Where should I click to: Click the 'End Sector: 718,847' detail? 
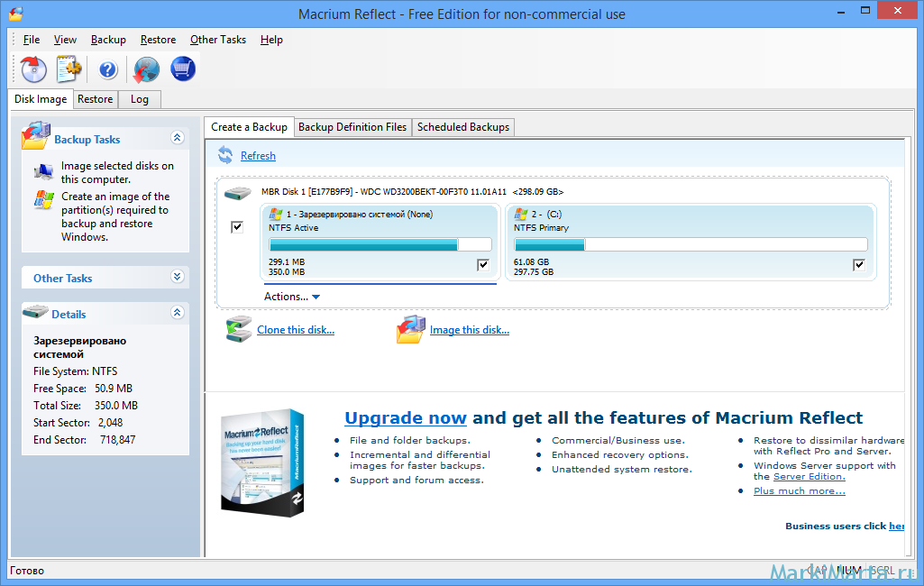pyautogui.click(x=84, y=440)
